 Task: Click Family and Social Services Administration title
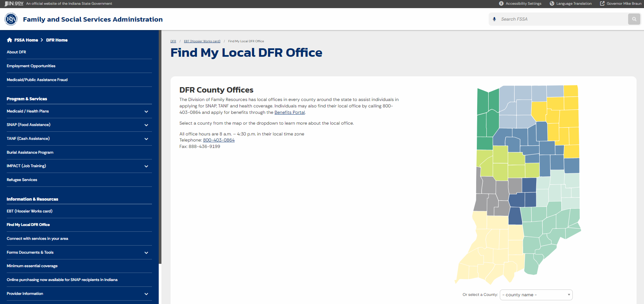click(93, 19)
